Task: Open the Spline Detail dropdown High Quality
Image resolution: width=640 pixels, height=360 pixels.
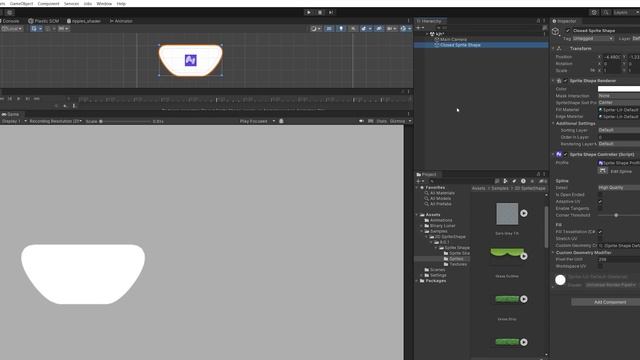Action: tap(619, 188)
